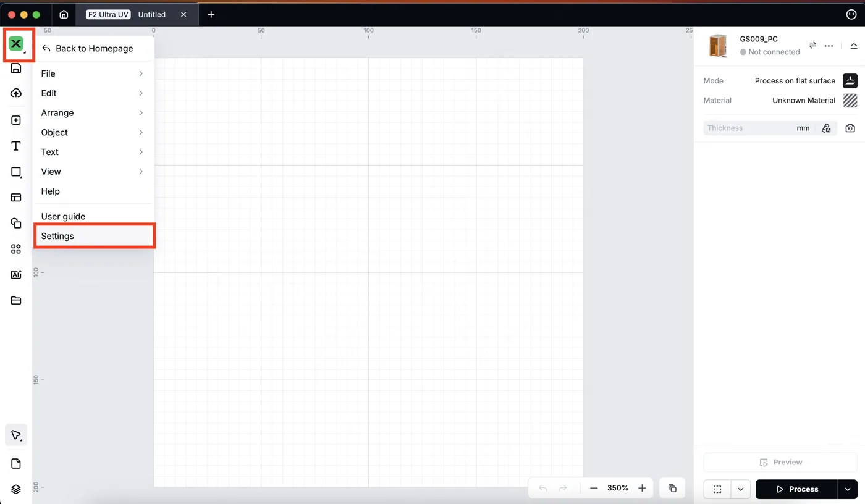
Task: Open the Help menu item
Action: click(x=93, y=191)
